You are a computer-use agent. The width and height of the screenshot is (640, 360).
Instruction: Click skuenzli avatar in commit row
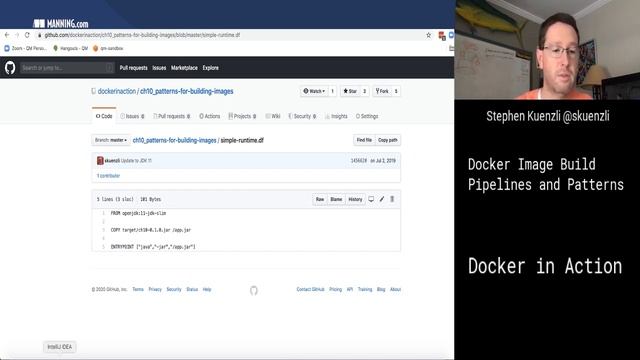[100, 160]
